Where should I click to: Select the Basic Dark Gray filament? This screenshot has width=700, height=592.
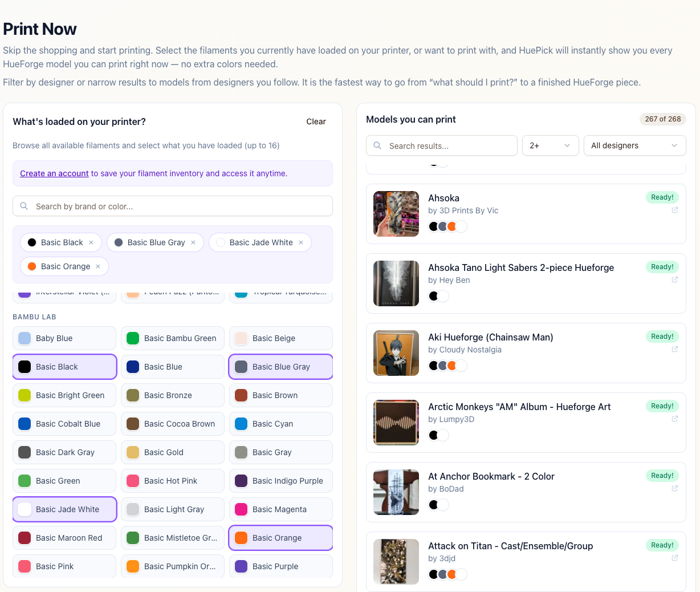coord(64,452)
